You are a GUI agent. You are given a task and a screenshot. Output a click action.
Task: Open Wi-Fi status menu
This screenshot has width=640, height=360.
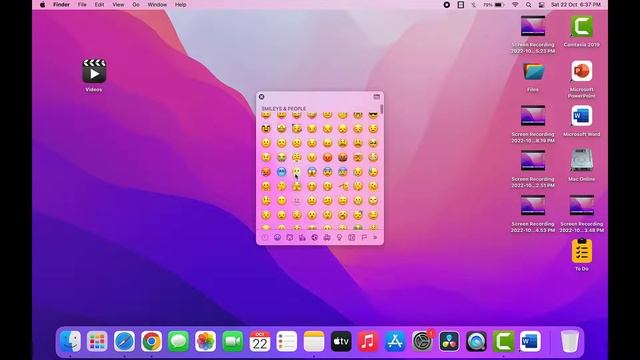515,4
